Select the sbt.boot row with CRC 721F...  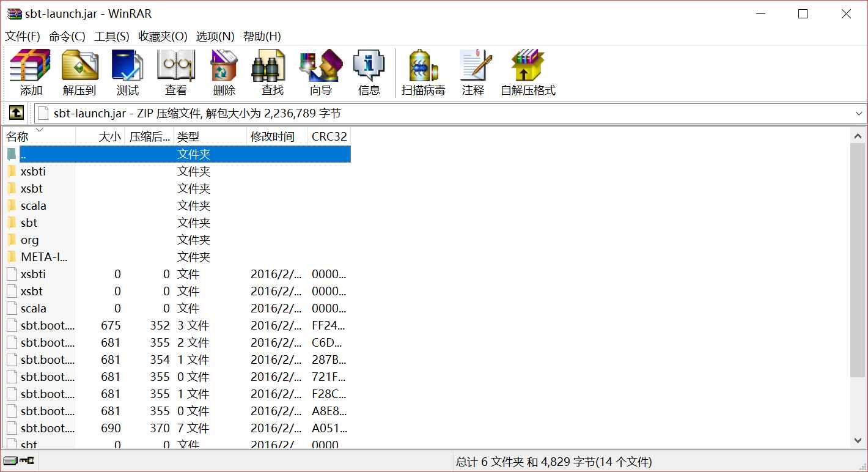pyautogui.click(x=177, y=377)
